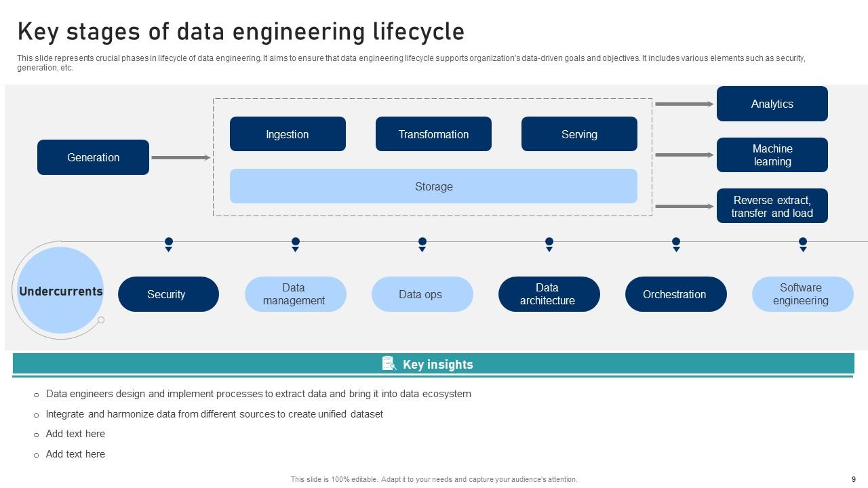Screen dimensions: 868x488
Task: Click the light blue Data management pill
Action: click(x=295, y=294)
